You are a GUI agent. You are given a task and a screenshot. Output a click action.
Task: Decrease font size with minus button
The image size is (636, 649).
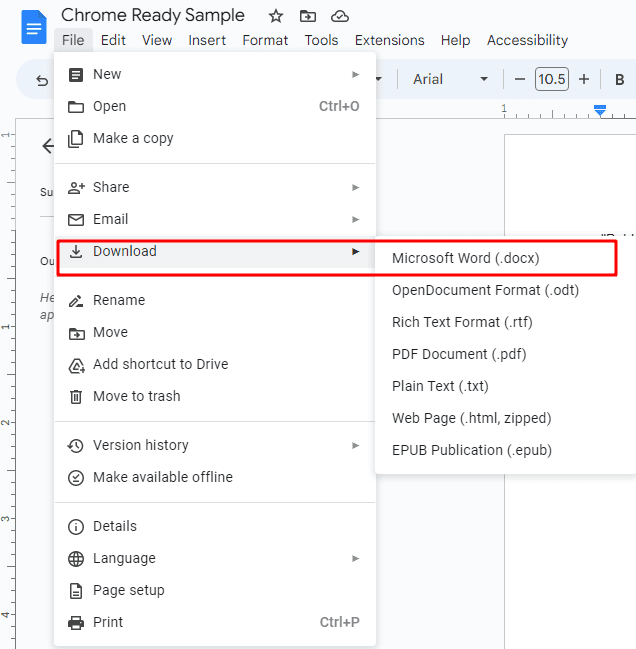coord(520,79)
